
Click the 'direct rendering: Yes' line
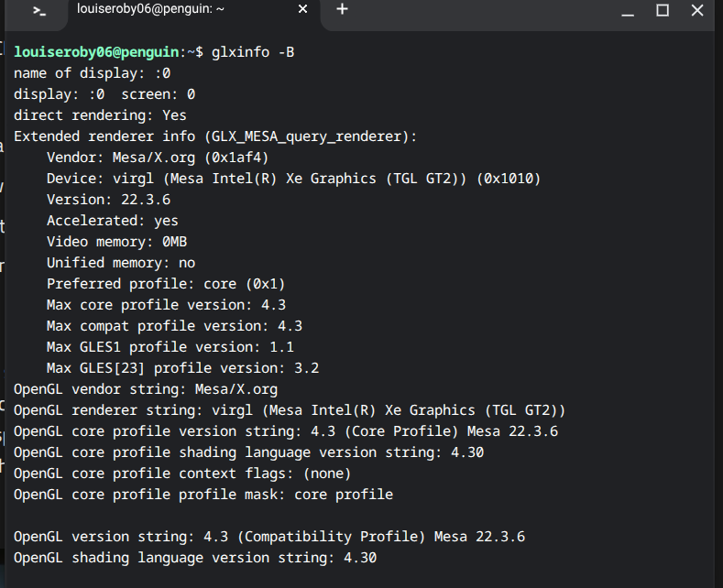100,114
